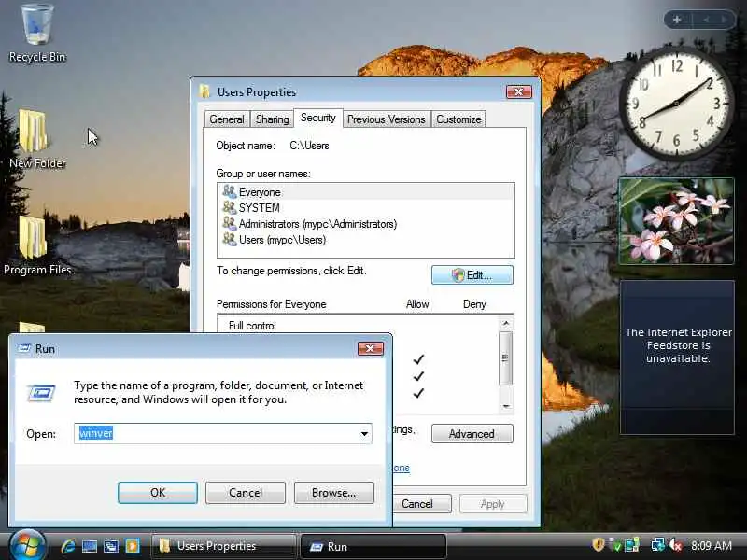Click the analog clock gadget
The height and width of the screenshot is (560, 747).
pyautogui.click(x=676, y=104)
